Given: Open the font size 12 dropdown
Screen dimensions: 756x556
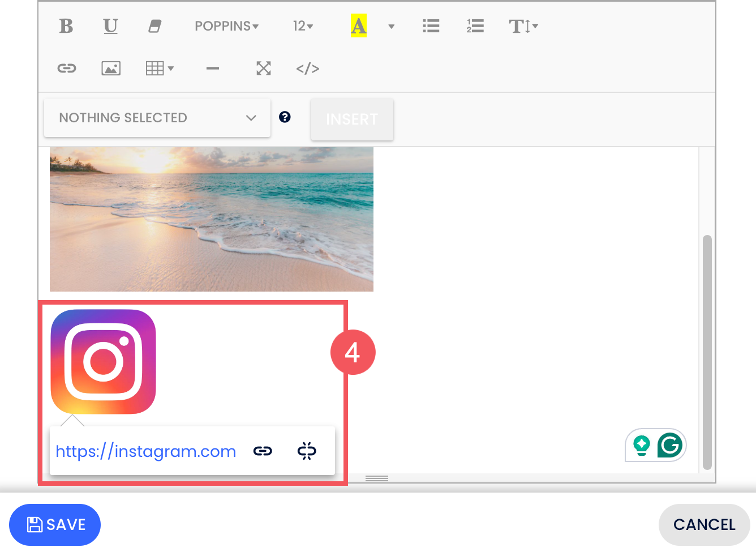Looking at the screenshot, I should [303, 26].
